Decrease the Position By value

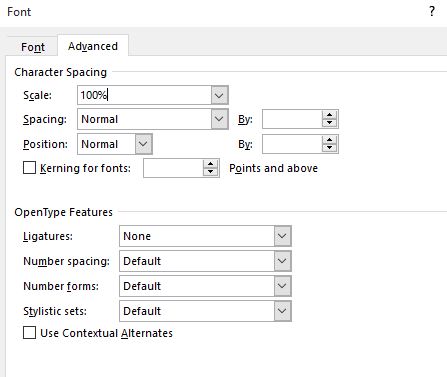click(330, 148)
